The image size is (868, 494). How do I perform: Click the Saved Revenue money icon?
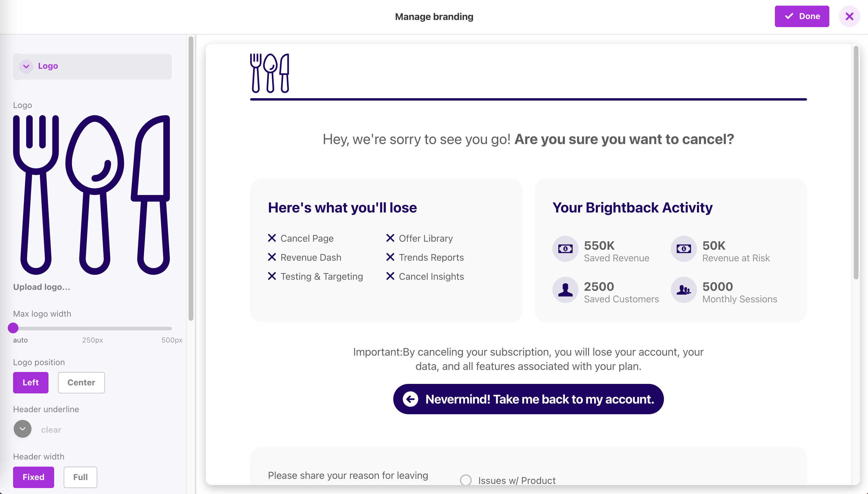click(x=565, y=249)
